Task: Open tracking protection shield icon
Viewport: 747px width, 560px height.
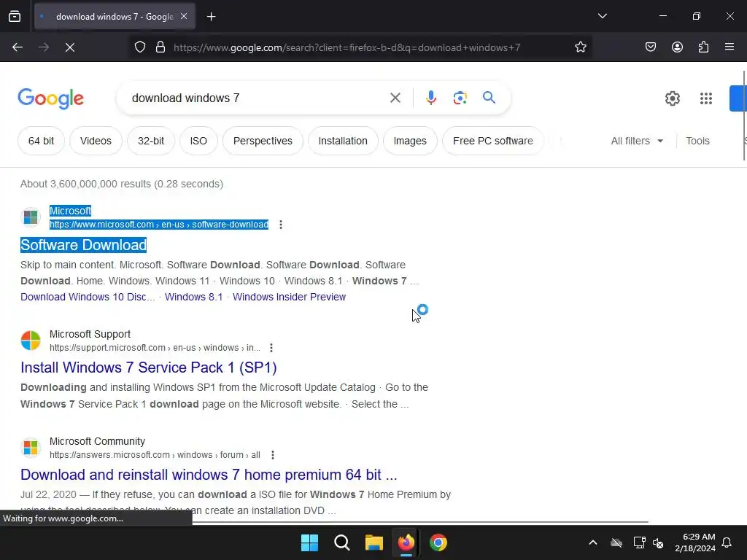Action: (x=139, y=47)
